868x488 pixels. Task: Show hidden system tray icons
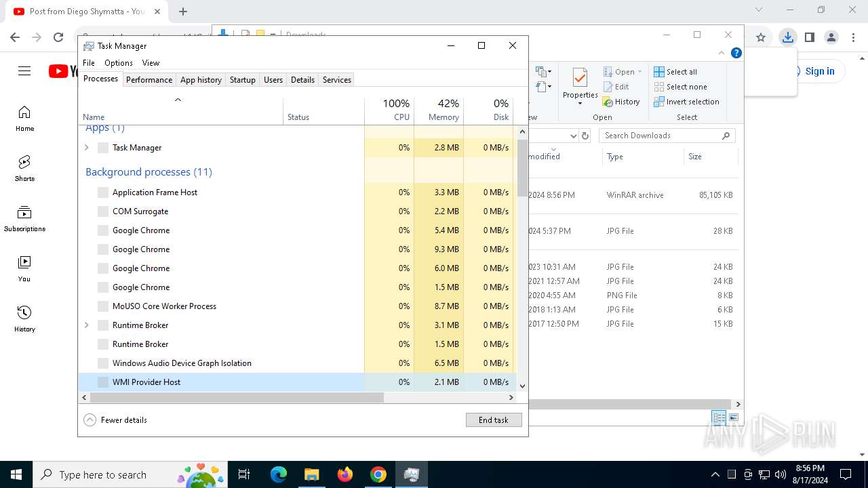point(715,474)
